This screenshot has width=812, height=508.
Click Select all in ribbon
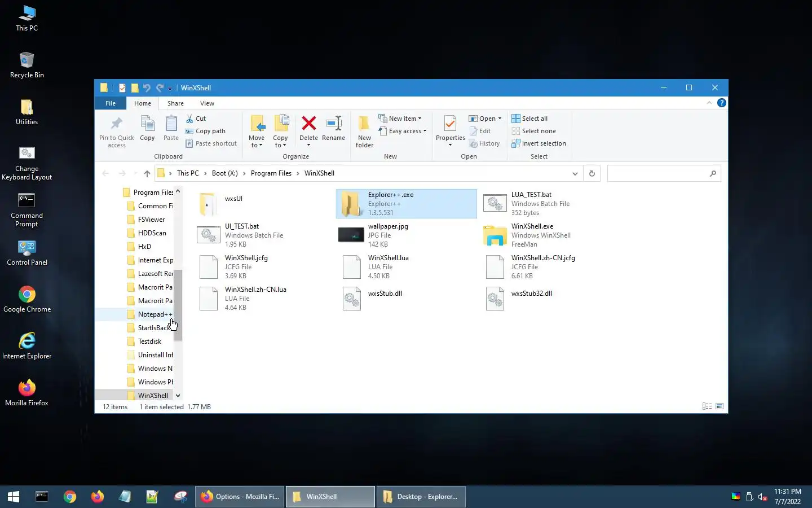tap(529, 119)
